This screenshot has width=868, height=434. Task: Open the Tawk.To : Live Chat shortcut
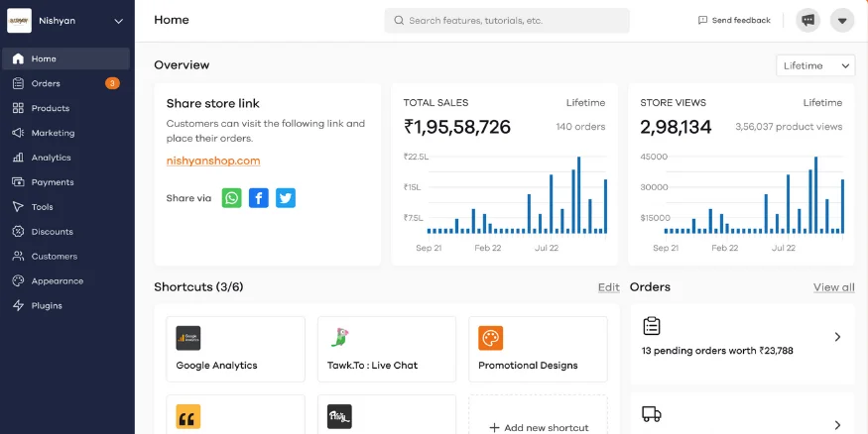click(x=387, y=349)
